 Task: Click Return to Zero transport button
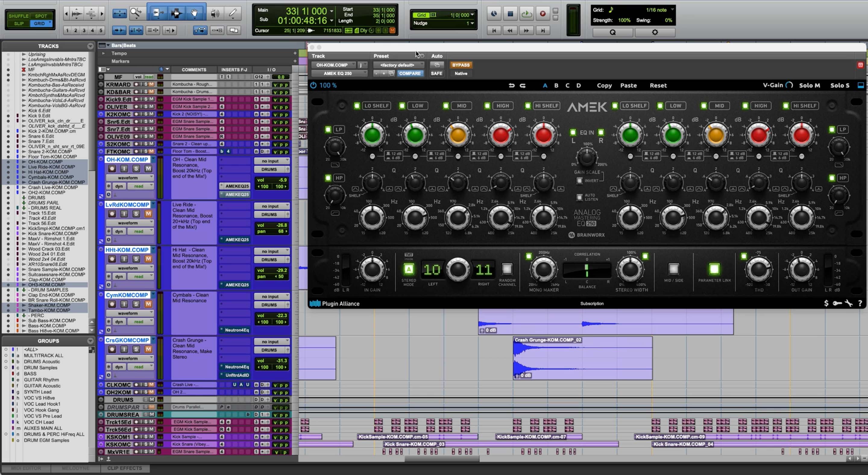pyautogui.click(x=494, y=30)
